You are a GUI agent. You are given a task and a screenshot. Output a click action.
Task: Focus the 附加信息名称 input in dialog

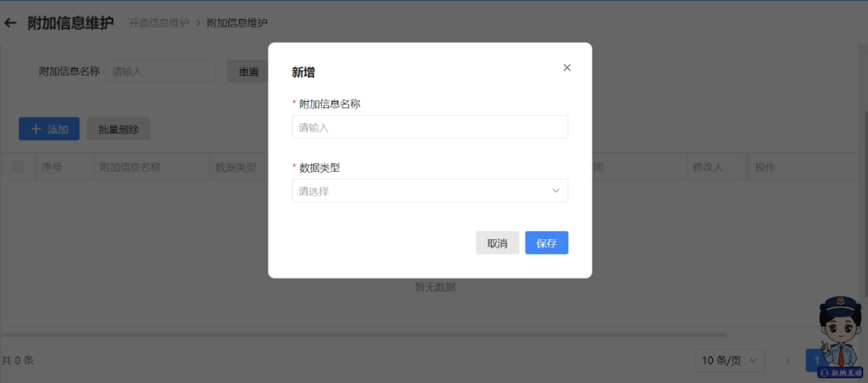429,127
